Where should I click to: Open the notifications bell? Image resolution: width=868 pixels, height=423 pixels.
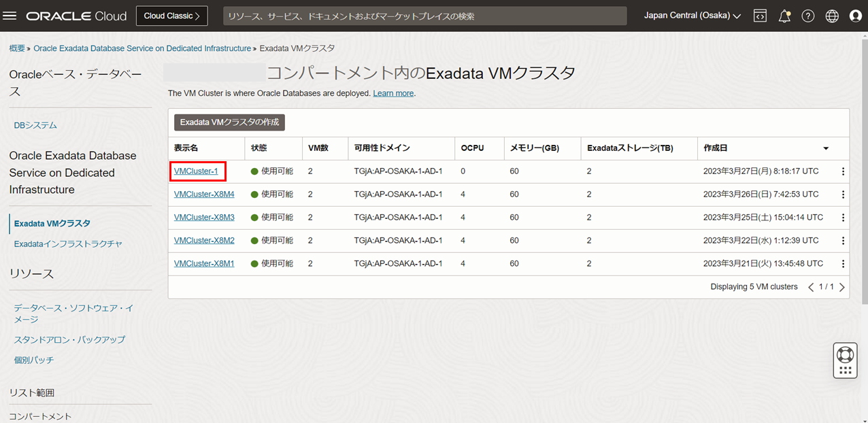(x=784, y=16)
